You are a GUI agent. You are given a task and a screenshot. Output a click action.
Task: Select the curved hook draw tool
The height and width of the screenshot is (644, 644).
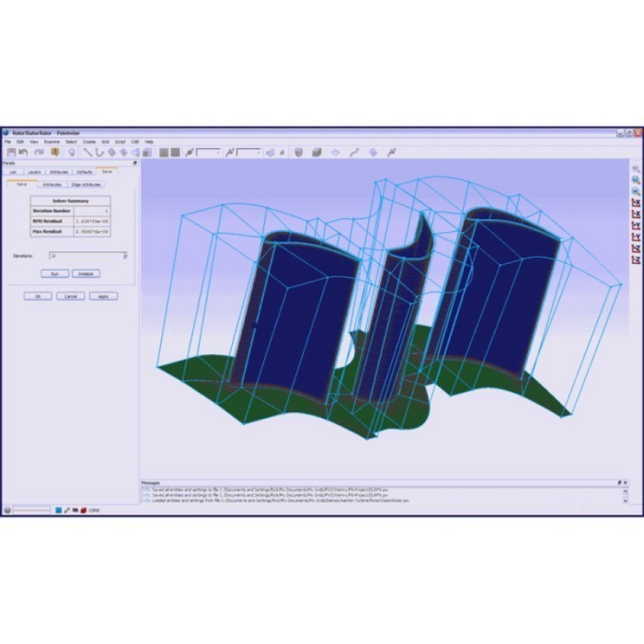(x=99, y=153)
